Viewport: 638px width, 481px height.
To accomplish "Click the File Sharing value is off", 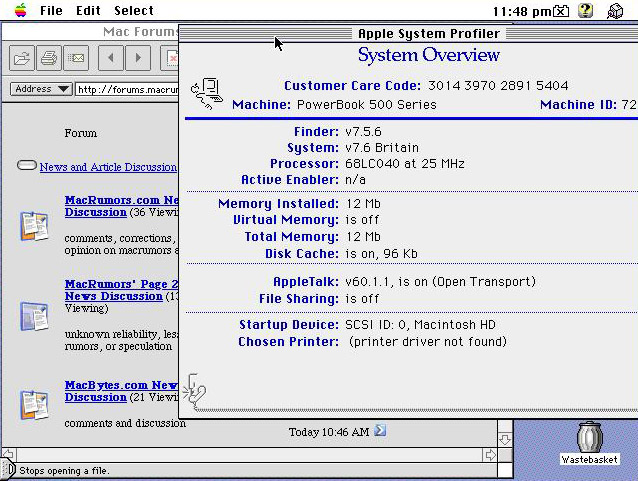I will [362, 299].
